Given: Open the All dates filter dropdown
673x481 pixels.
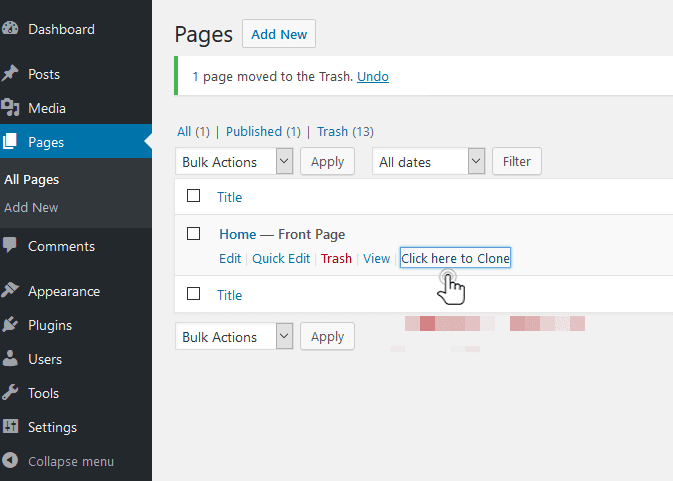Looking at the screenshot, I should pos(428,161).
